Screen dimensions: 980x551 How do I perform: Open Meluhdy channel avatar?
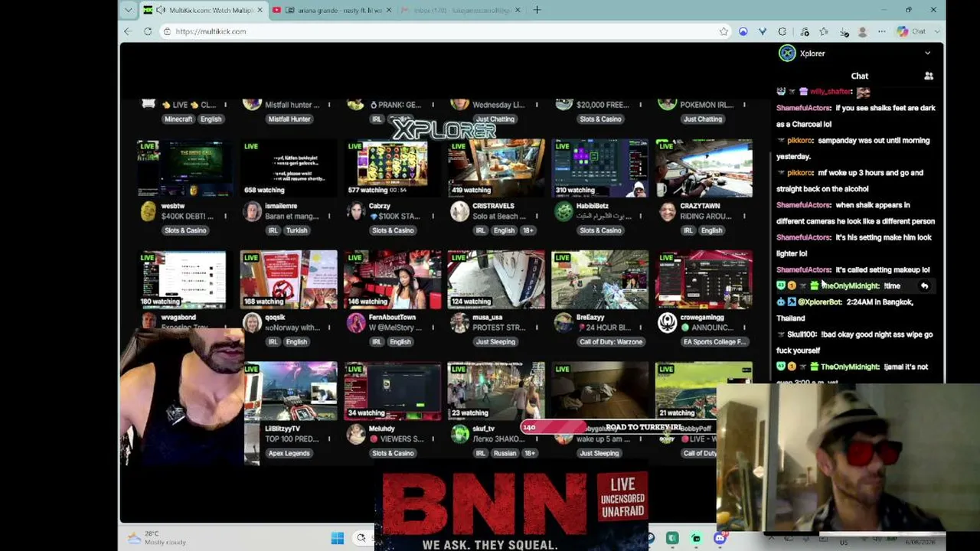click(356, 434)
